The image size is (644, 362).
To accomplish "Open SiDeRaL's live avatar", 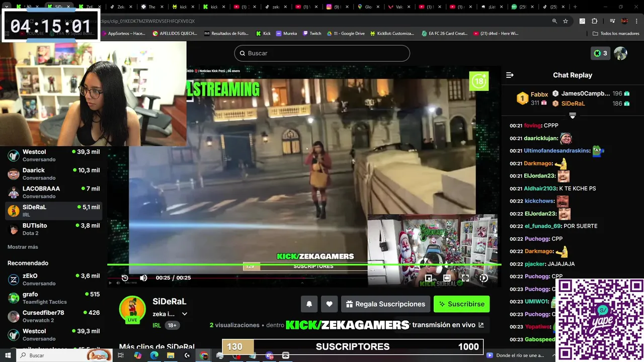I will point(132,309).
